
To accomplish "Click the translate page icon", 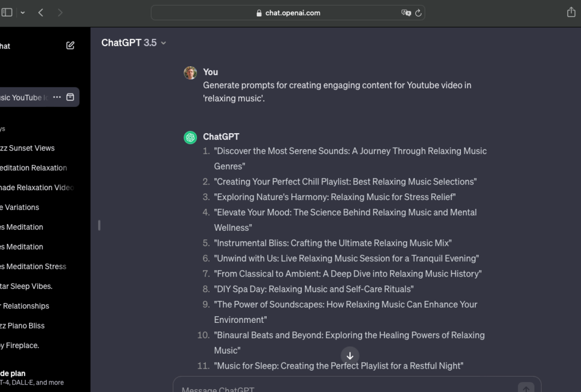I will point(406,13).
